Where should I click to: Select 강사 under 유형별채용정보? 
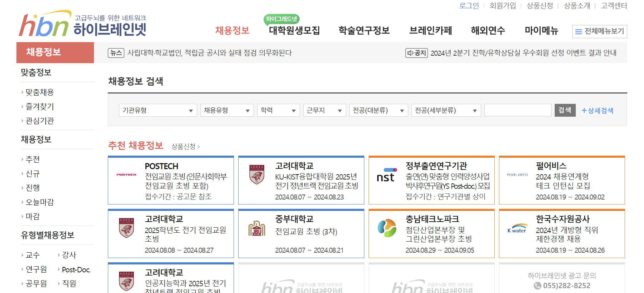click(x=69, y=255)
